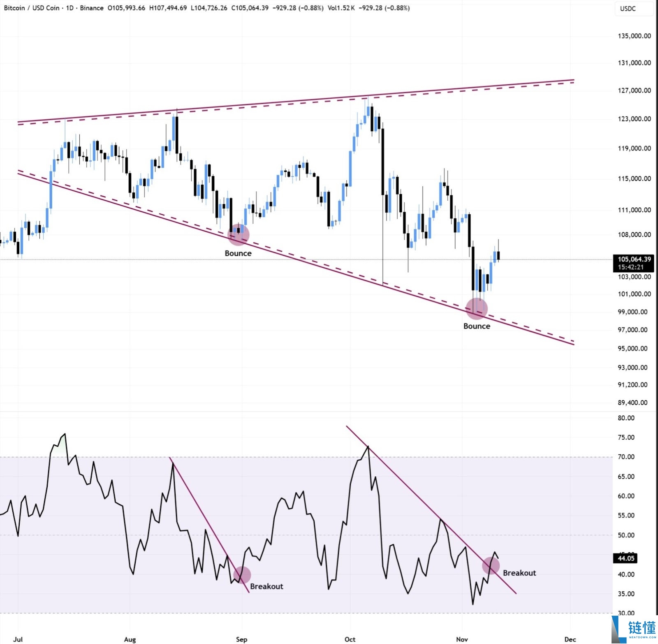Image resolution: width=658 pixels, height=644 pixels.
Task: Select the November RSI breakout circle marker
Action: point(491,566)
